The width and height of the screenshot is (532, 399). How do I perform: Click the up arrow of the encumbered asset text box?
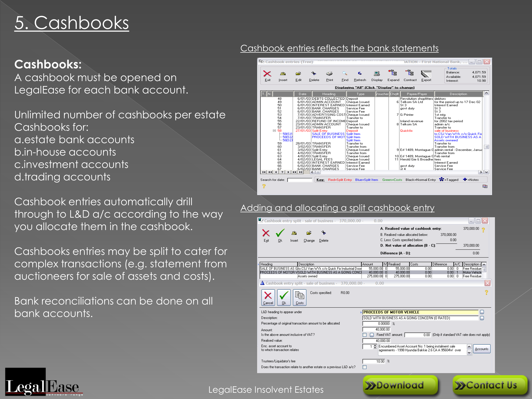(469, 347)
